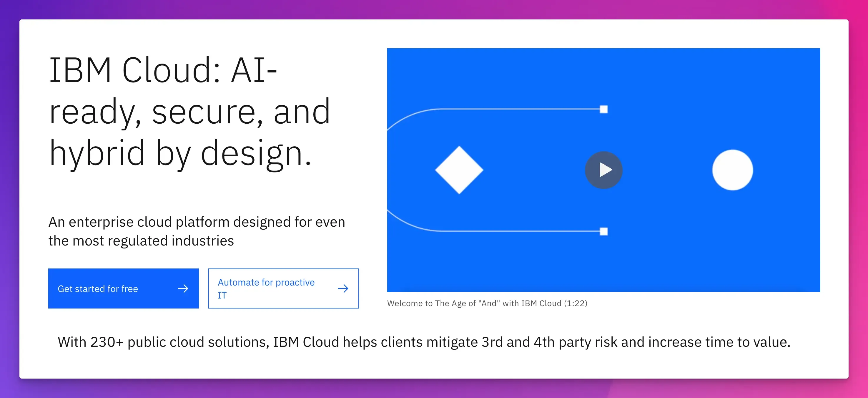Image resolution: width=868 pixels, height=398 pixels.
Task: Play the IBM Cloud welcome video
Action: 603,170
